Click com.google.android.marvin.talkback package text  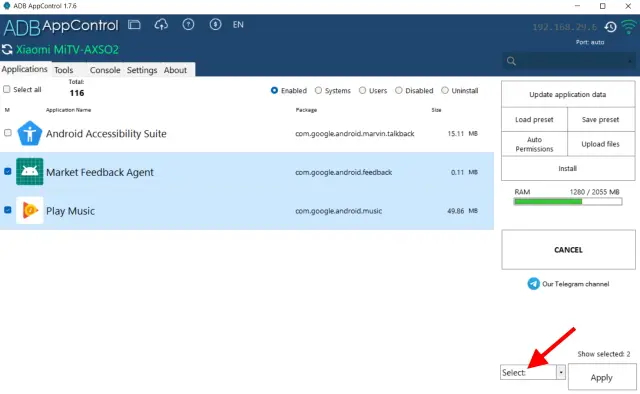tap(355, 134)
